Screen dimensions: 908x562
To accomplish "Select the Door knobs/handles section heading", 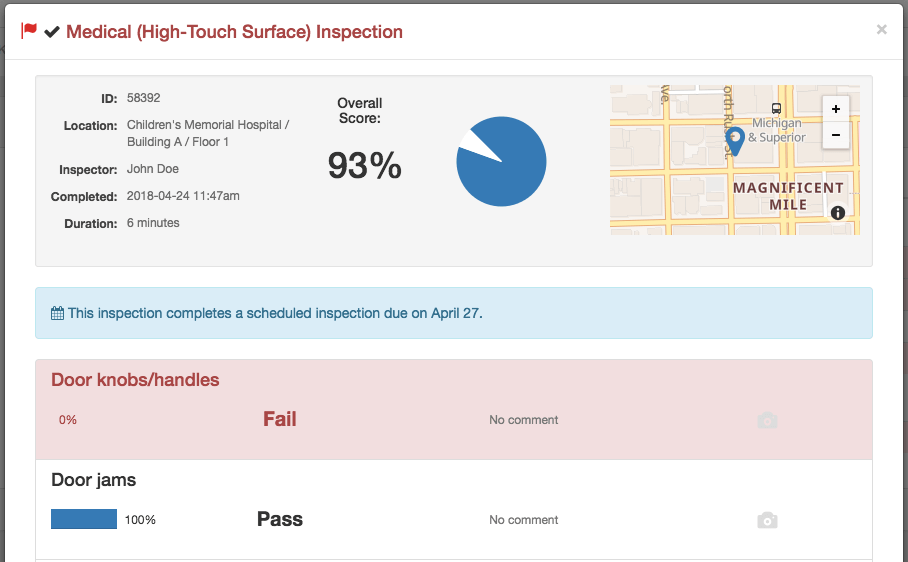I will [x=136, y=380].
